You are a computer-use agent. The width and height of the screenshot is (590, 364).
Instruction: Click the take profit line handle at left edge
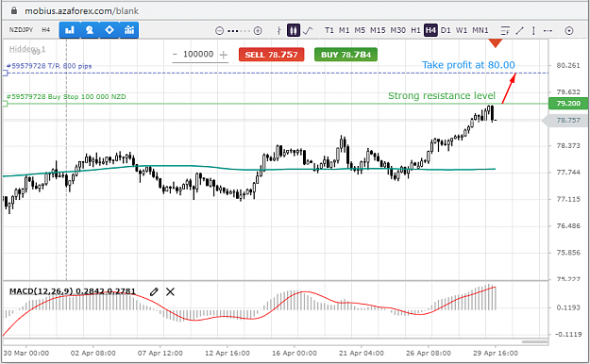tap(6, 73)
